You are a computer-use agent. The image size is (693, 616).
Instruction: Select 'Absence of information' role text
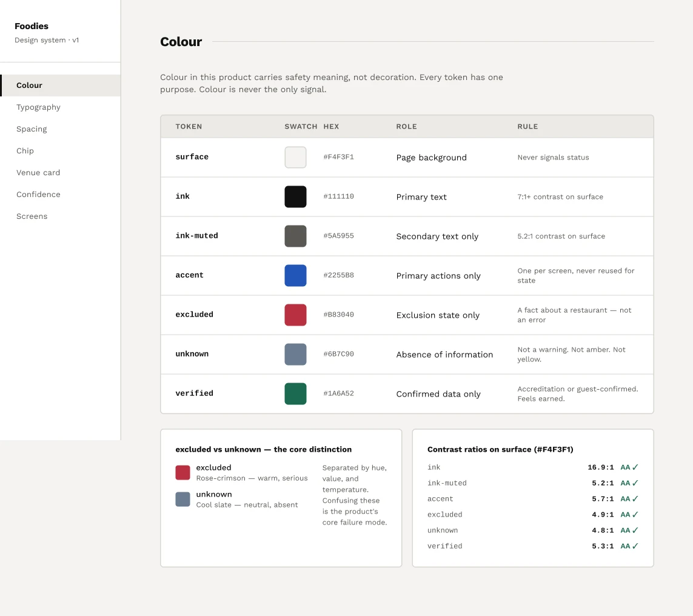[x=444, y=355]
